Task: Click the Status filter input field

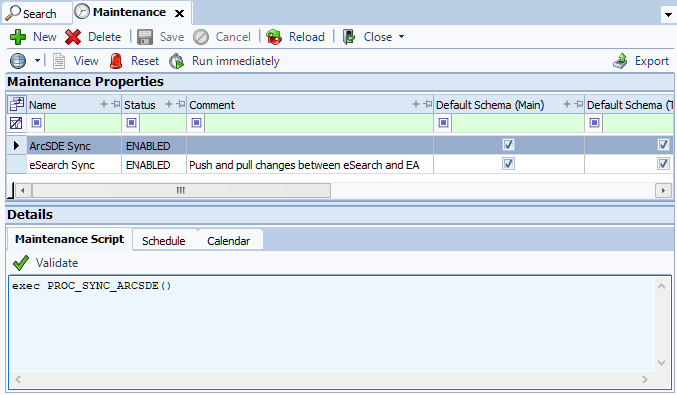Action: click(x=163, y=123)
